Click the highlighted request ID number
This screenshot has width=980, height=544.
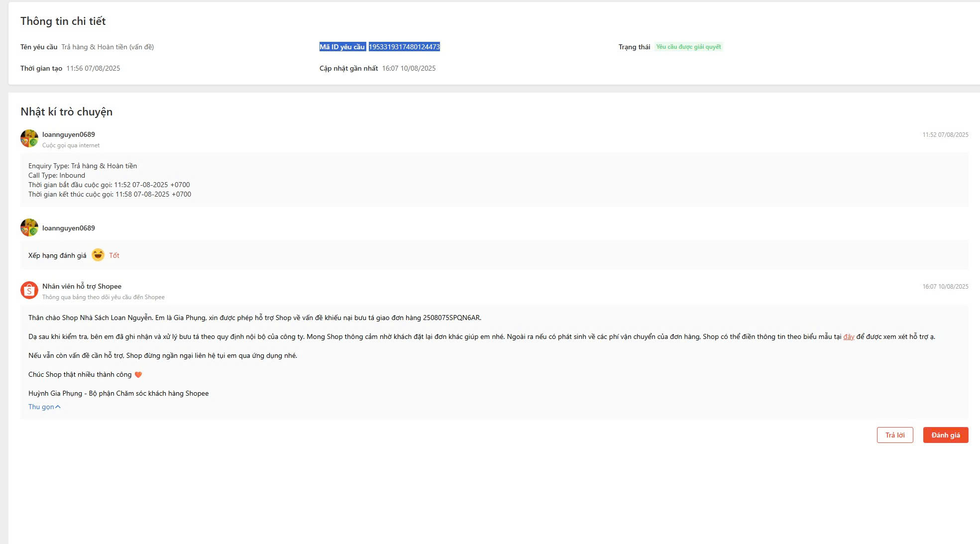pyautogui.click(x=404, y=47)
